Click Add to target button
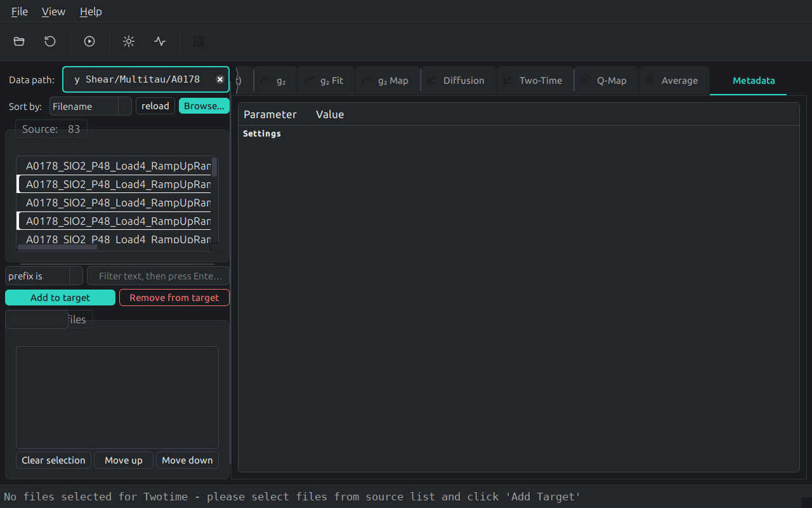 click(60, 298)
